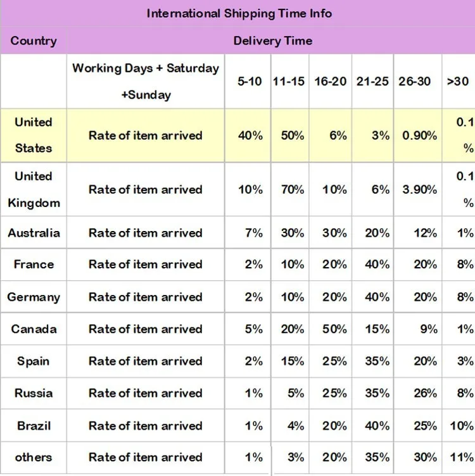Click Working Days + Saturday +Sunday cell
This screenshot has width=475, height=476.
146,82
